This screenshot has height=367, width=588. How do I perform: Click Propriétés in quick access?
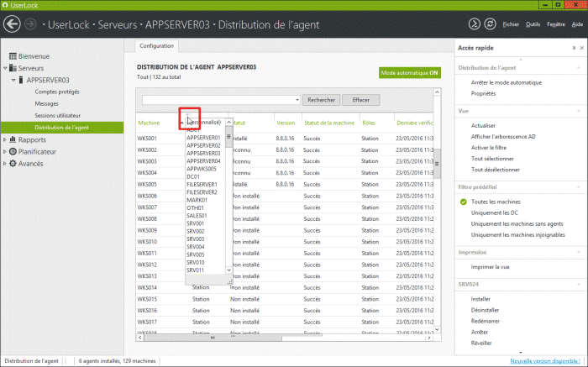[x=483, y=94]
